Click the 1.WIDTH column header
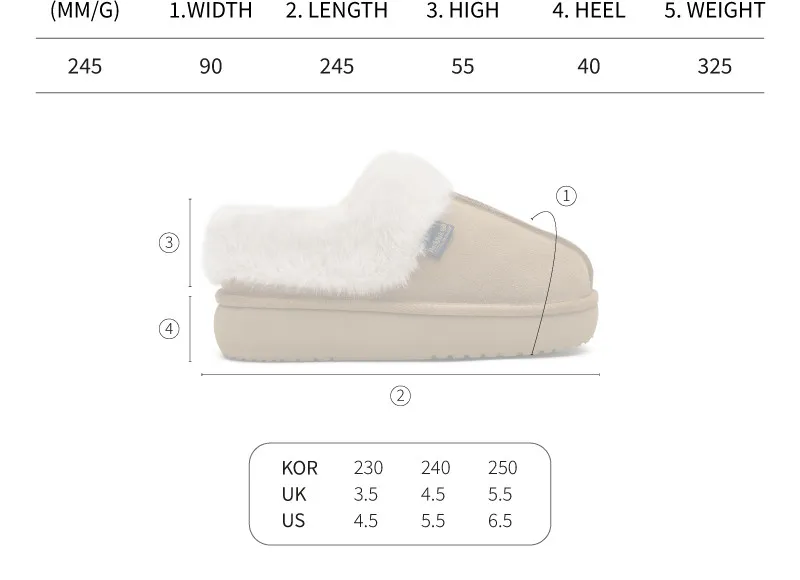The width and height of the screenshot is (800, 580). [210, 10]
